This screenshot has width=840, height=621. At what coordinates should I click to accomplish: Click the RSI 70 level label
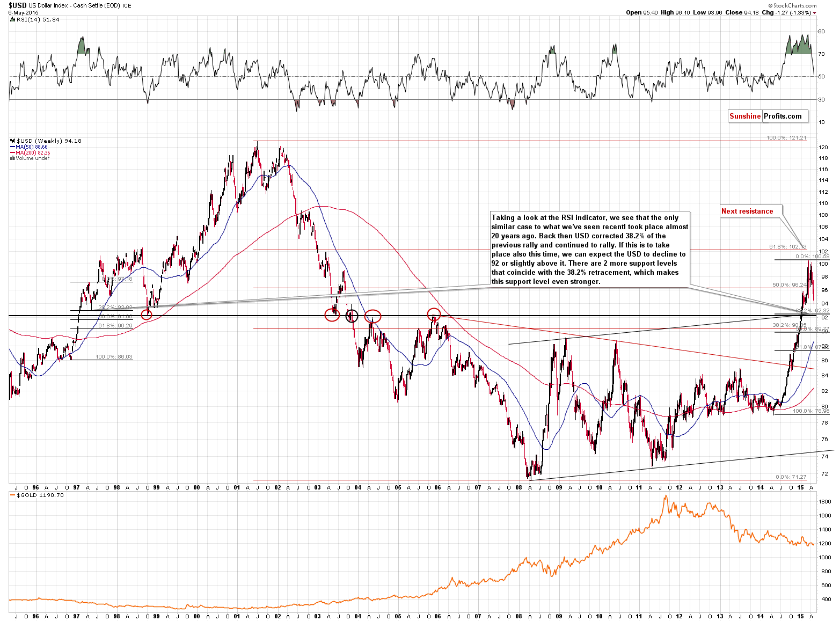coord(822,54)
